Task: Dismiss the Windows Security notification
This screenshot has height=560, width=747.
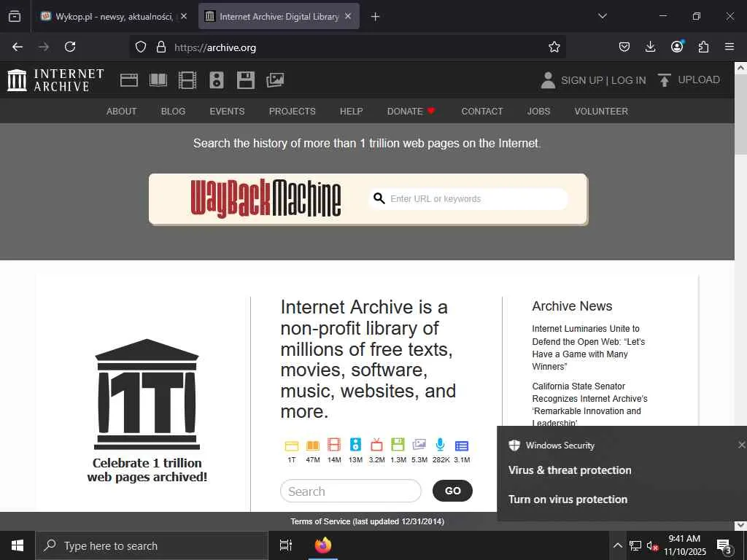Action: [x=741, y=445]
